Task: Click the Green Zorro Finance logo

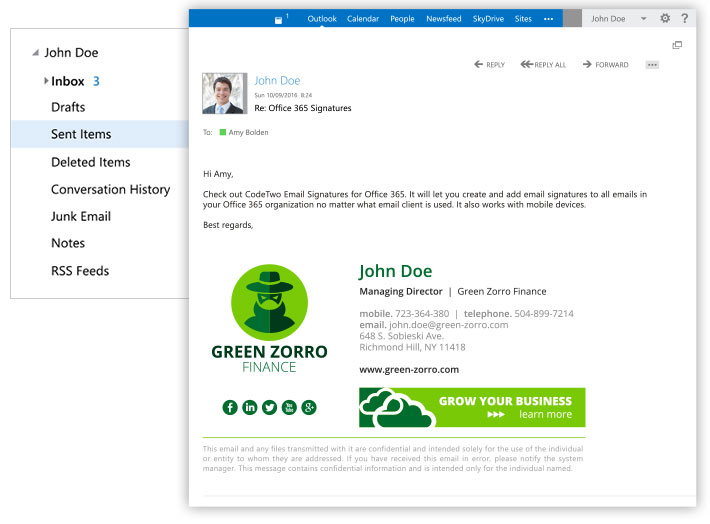Action: coord(269,319)
